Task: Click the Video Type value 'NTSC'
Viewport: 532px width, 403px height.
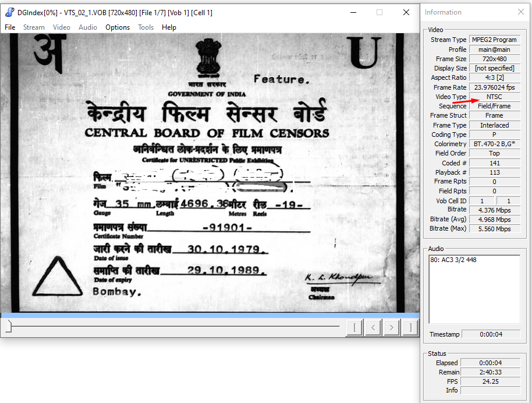Action: 494,97
